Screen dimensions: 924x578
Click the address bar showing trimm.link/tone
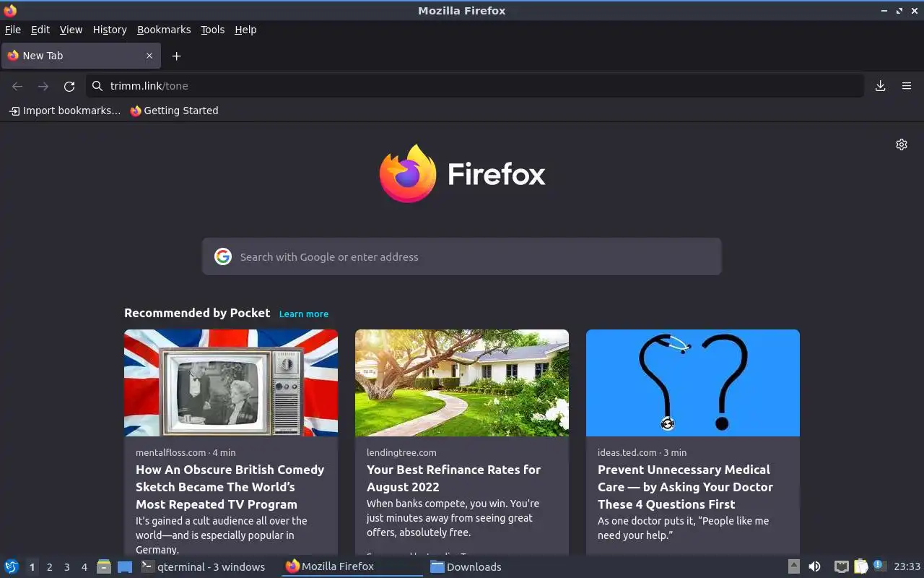[x=474, y=86]
